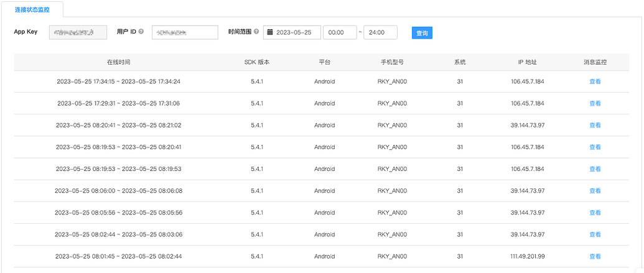The width and height of the screenshot is (644, 273).
Task: Click IP 39.144.73.97 in the 08:20:41 ~ 08:21:02 row
Action: [528, 125]
